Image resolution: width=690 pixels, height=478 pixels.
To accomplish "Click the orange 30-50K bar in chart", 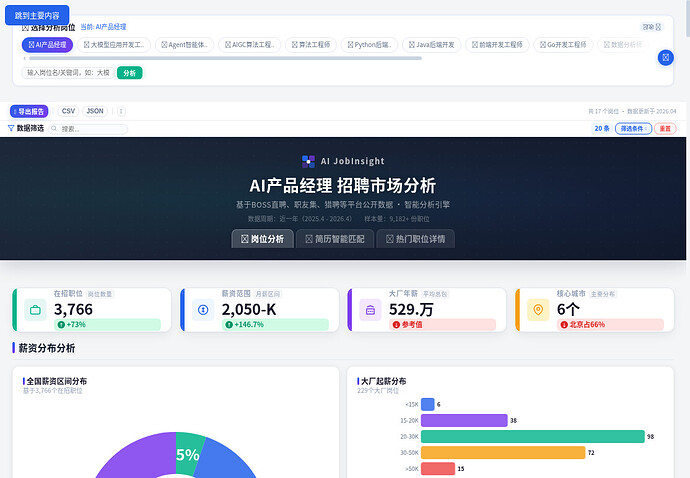I will (x=503, y=452).
